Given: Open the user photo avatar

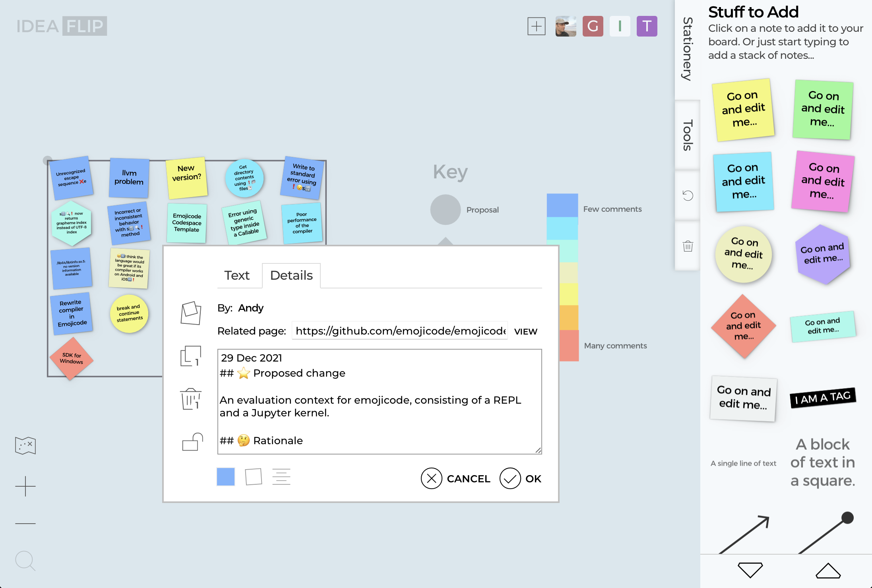Looking at the screenshot, I should [566, 26].
